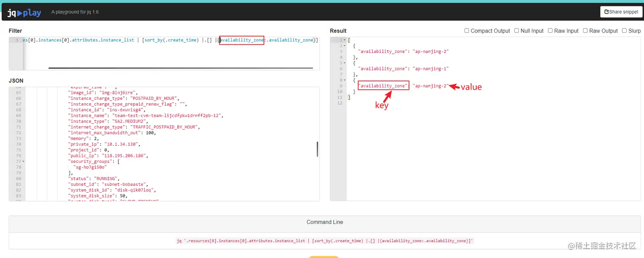Image resolution: width=644 pixels, height=258 pixels.
Task: Click inside the Filter editor text
Action: pos(170,40)
